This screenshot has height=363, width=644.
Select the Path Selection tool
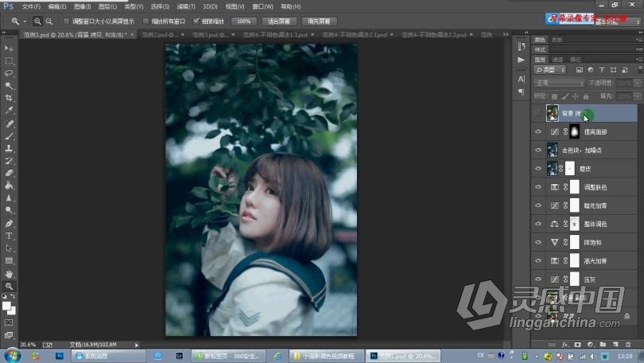point(9,248)
